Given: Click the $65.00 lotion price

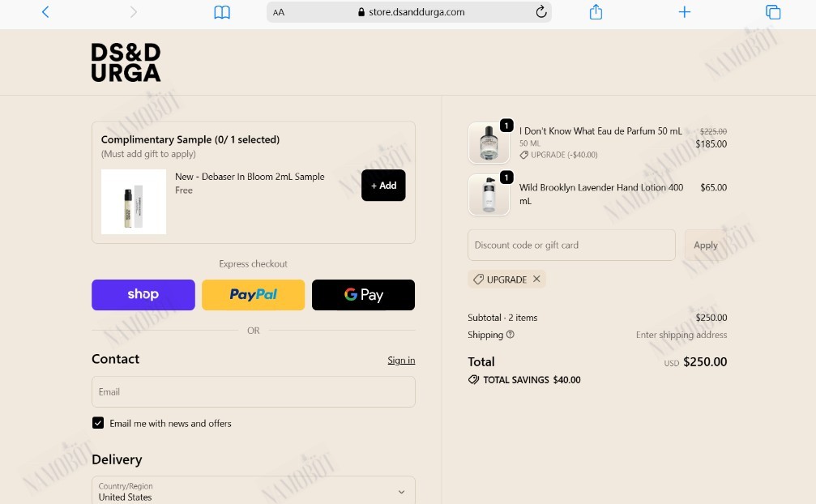Looking at the screenshot, I should tap(713, 187).
